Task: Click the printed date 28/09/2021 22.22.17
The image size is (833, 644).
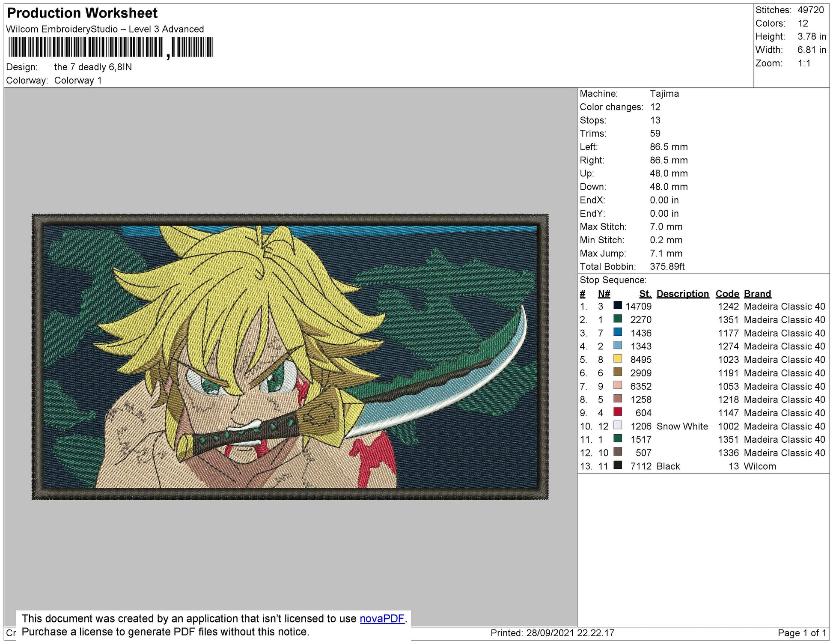Action: click(571, 633)
